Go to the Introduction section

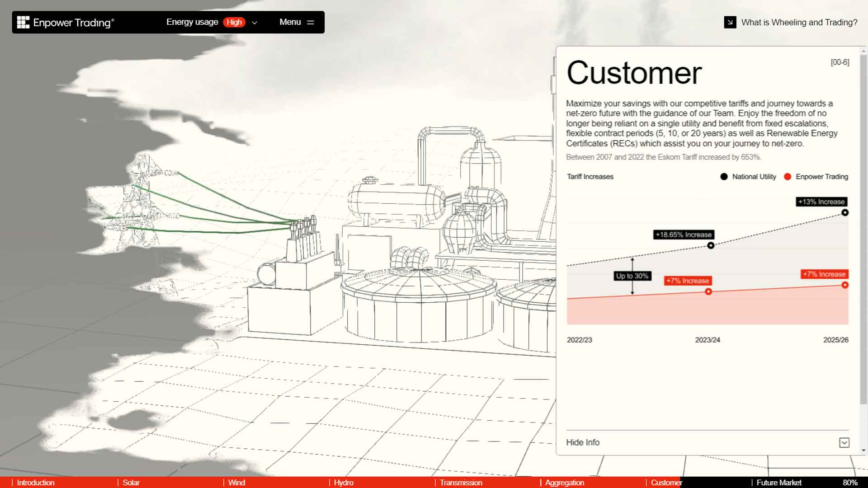(36, 483)
